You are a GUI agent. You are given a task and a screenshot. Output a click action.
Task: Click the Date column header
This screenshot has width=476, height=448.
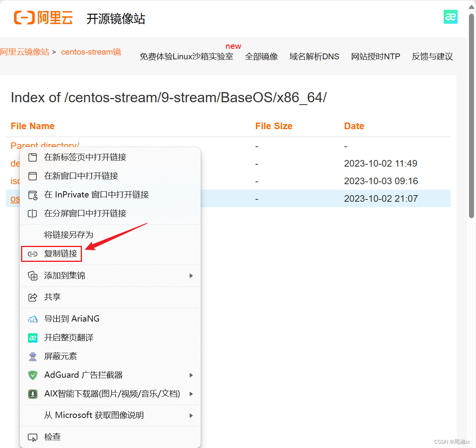354,126
